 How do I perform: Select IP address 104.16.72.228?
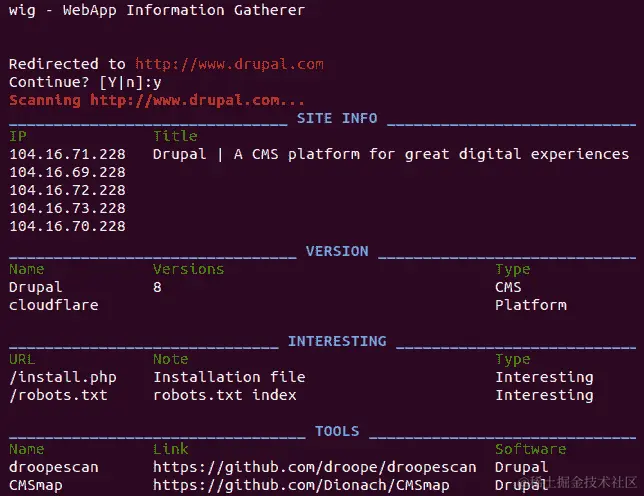[x=67, y=191]
